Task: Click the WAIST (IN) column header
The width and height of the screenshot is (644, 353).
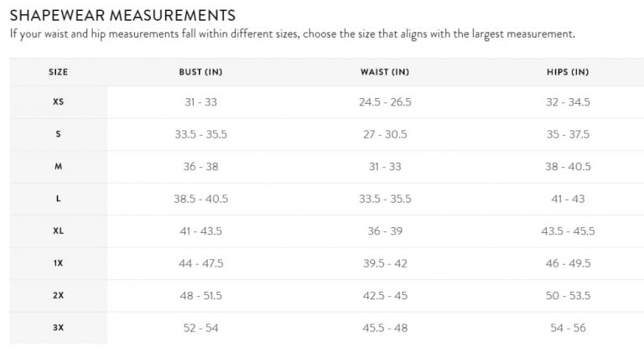Action: pyautogui.click(x=385, y=72)
